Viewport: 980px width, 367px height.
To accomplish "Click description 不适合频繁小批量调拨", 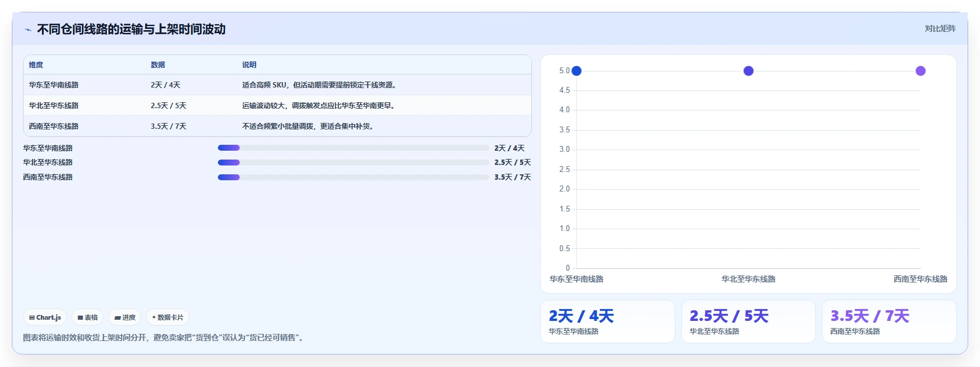I will [309, 126].
